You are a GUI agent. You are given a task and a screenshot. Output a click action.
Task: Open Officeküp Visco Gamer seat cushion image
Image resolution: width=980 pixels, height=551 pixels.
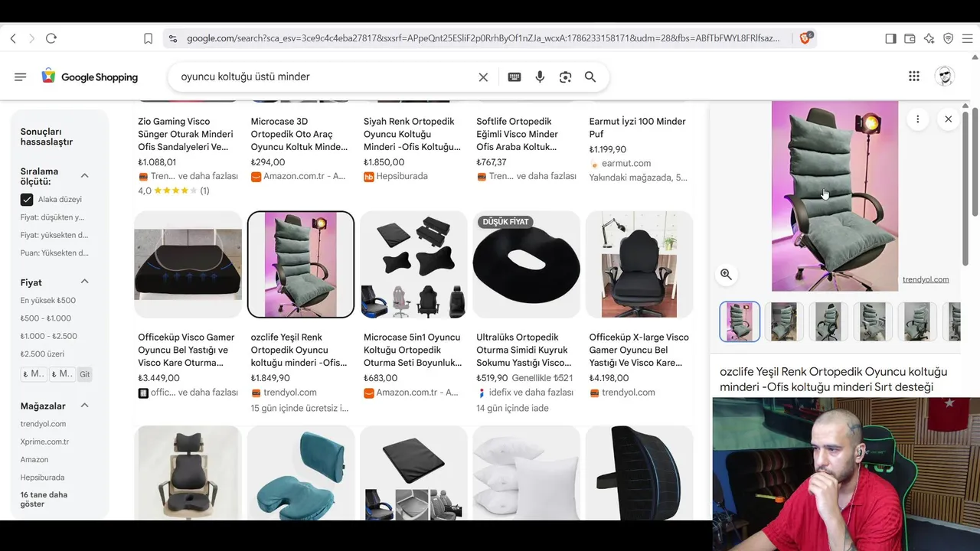[x=188, y=264]
